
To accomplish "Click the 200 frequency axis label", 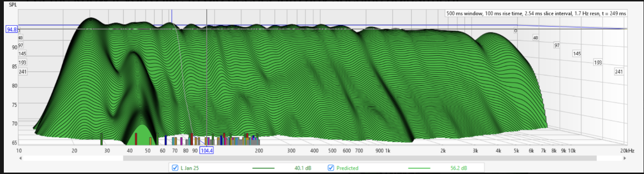I will click(259, 151).
